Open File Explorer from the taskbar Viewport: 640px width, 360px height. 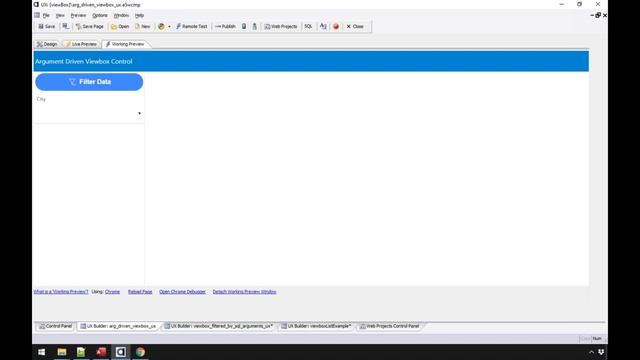(62, 352)
